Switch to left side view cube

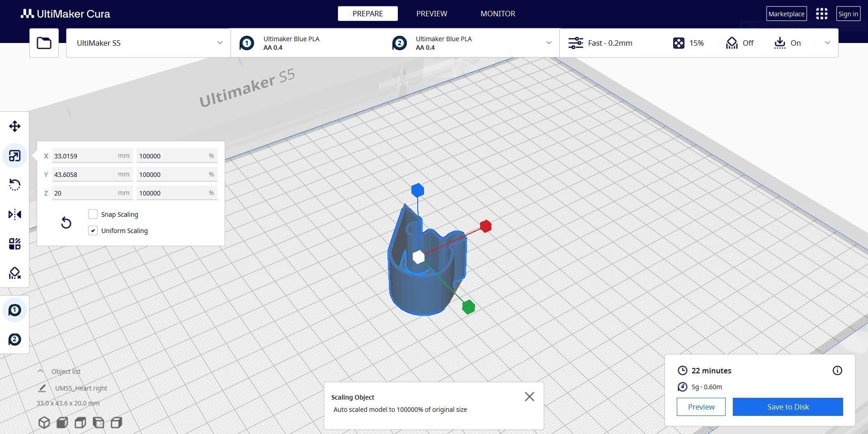click(98, 423)
